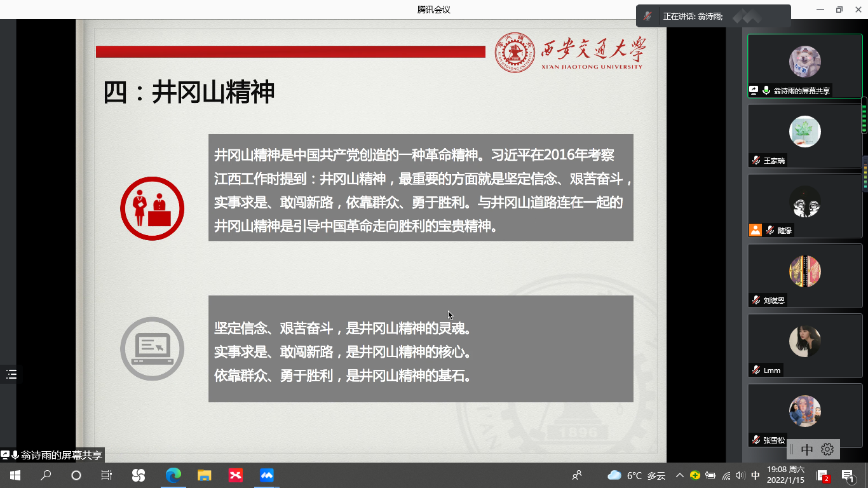The width and height of the screenshot is (868, 488).
Task: Open the volume control in system tray
Action: click(739, 475)
